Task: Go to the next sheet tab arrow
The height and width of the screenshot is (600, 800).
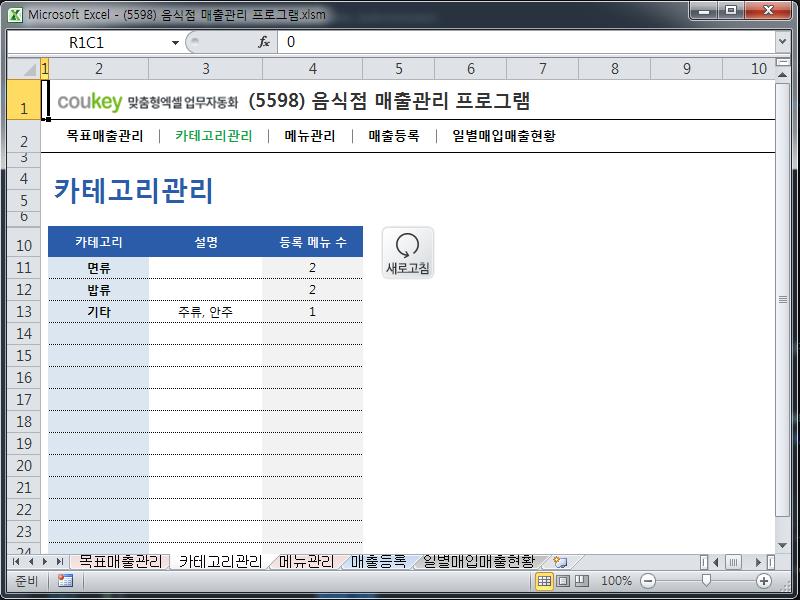Action: (x=45, y=562)
